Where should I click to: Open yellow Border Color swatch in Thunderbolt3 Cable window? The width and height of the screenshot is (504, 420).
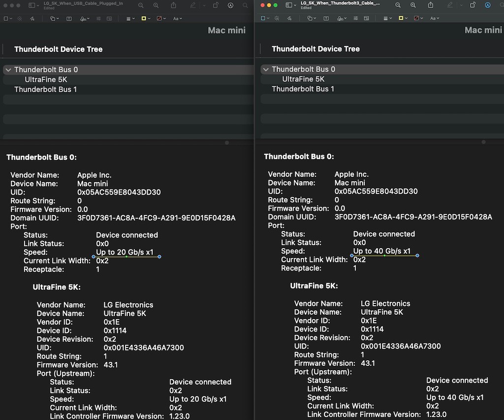click(403, 18)
